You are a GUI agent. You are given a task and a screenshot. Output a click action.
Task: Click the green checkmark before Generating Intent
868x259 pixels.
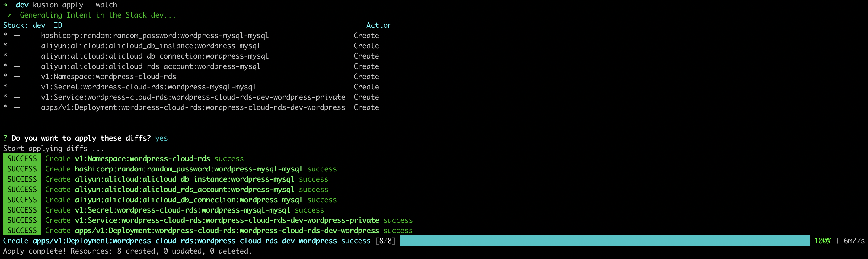click(9, 15)
